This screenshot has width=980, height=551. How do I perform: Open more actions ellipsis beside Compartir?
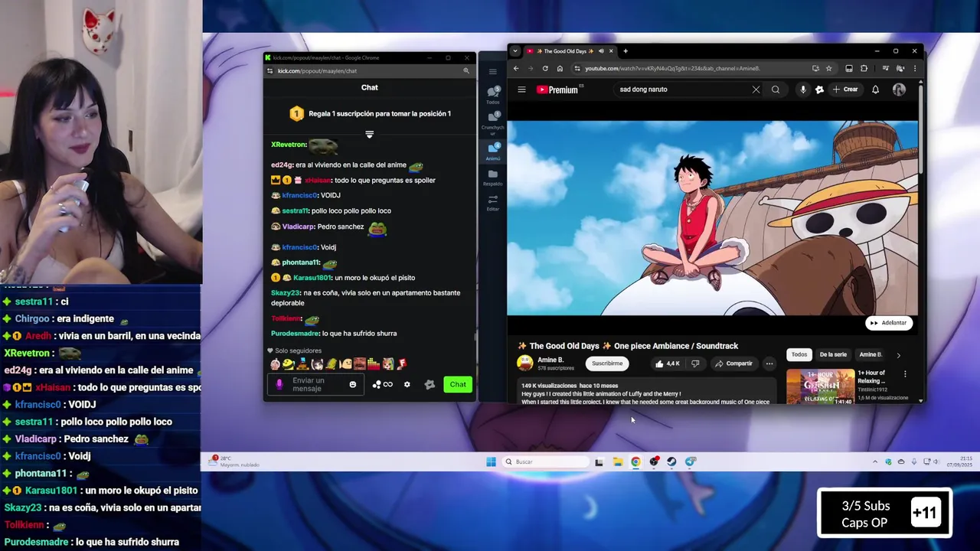click(x=769, y=364)
